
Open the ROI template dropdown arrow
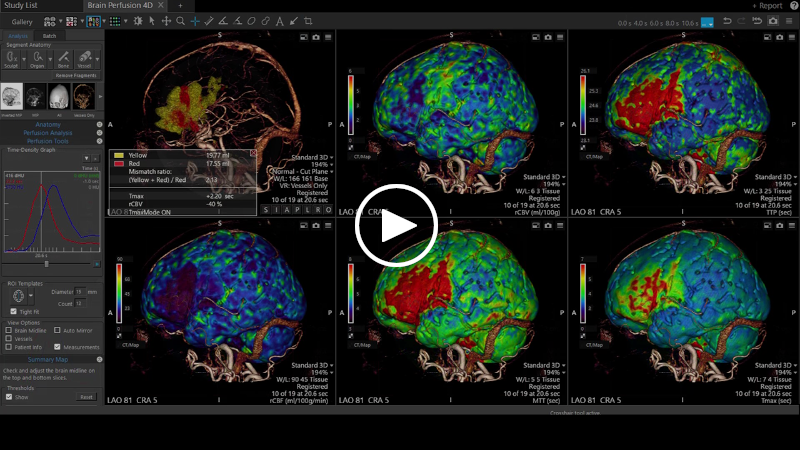[x=31, y=295]
